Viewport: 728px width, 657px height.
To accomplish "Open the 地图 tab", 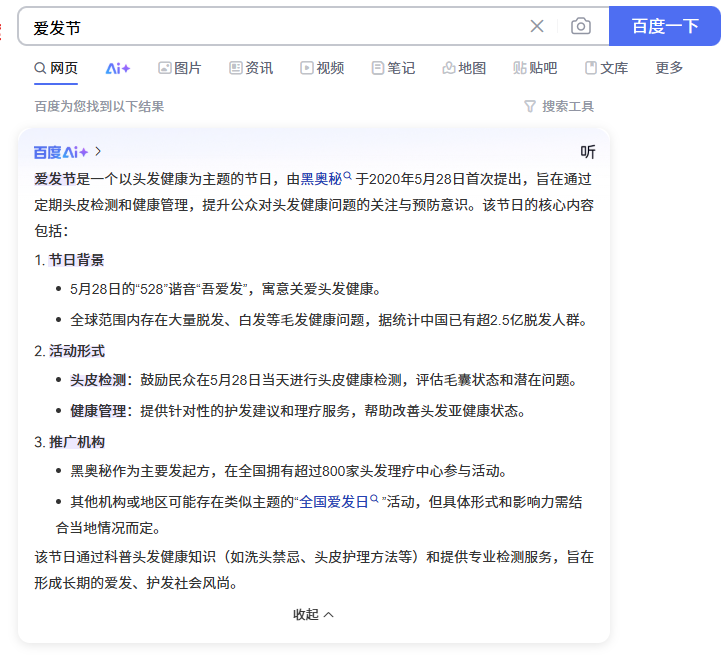I will tap(464, 68).
